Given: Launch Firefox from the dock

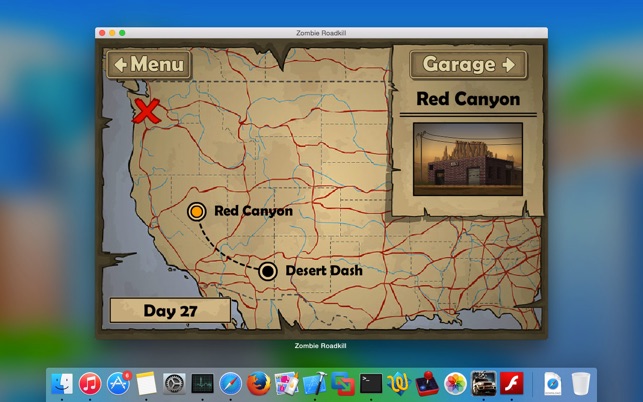Looking at the screenshot, I should [258, 384].
